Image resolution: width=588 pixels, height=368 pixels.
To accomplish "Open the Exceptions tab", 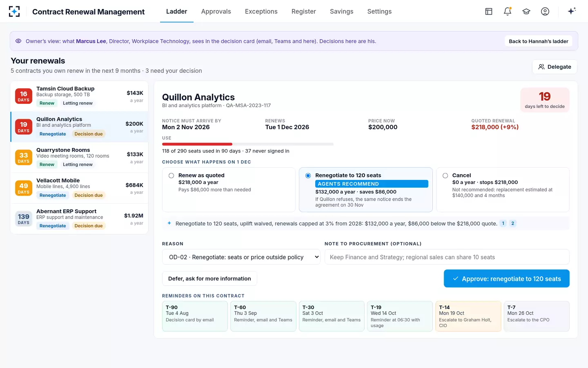I will (261, 11).
